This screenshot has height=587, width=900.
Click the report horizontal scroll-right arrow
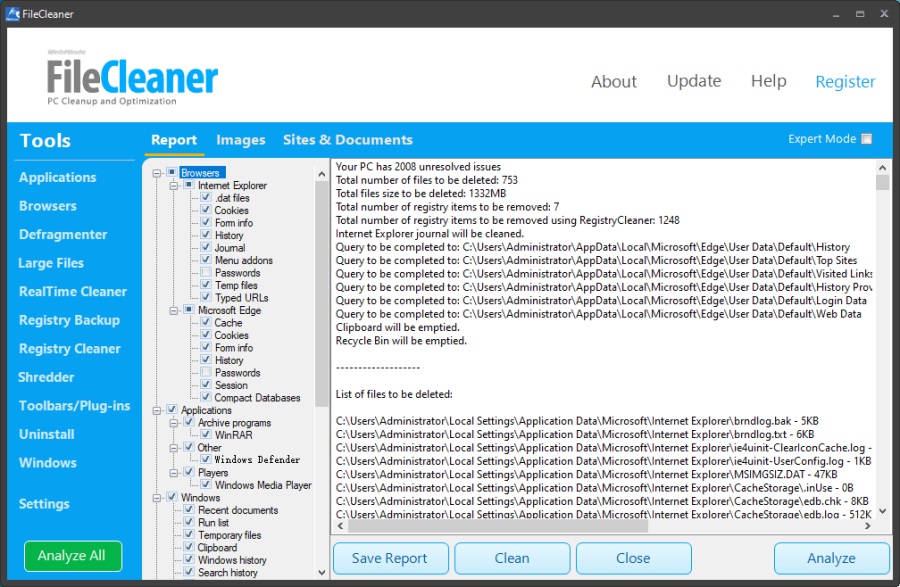tap(867, 526)
